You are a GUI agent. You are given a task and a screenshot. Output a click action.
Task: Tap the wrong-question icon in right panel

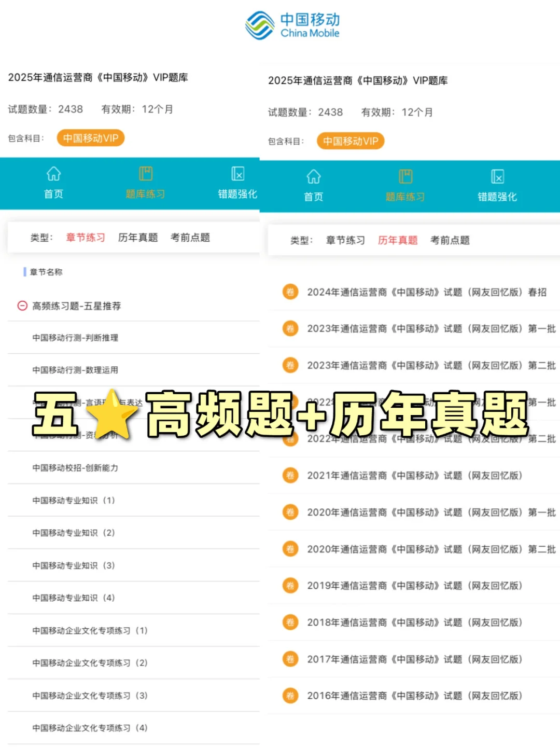(x=497, y=176)
